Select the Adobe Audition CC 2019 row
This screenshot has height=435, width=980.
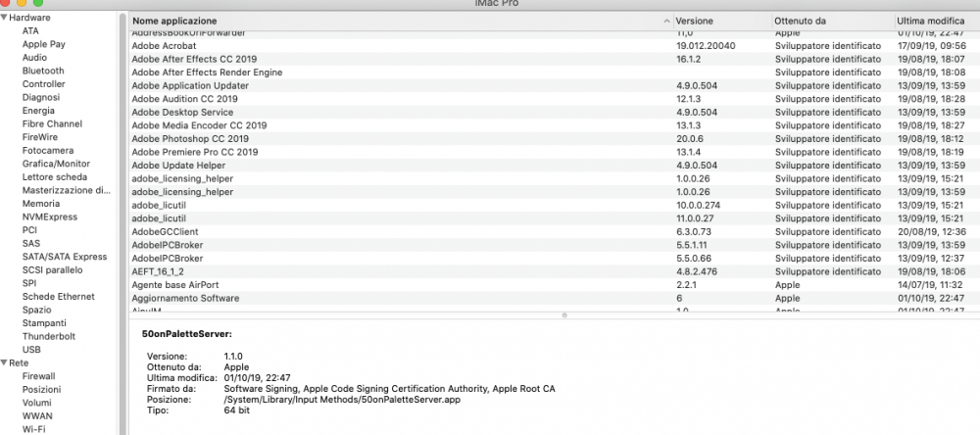coord(554,99)
